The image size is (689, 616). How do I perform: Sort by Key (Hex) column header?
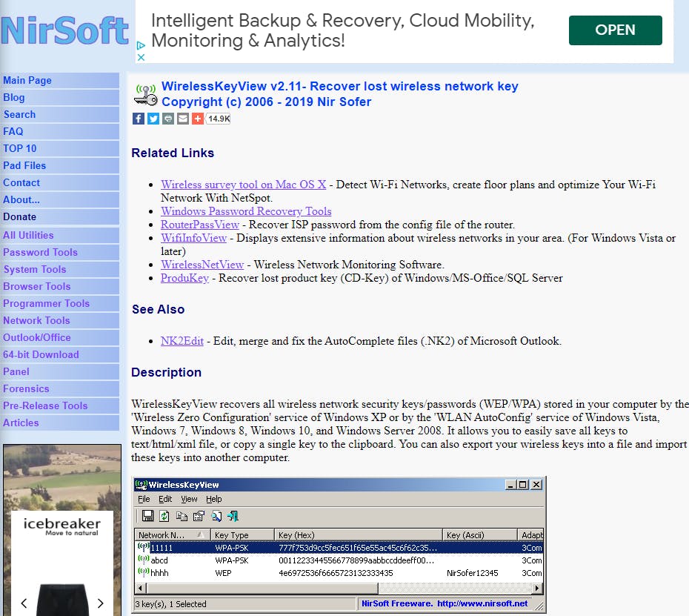pos(358,535)
